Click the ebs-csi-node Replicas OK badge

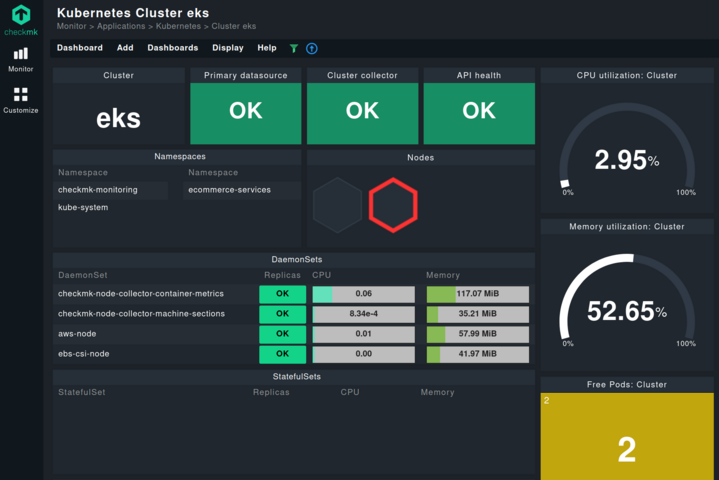282,354
